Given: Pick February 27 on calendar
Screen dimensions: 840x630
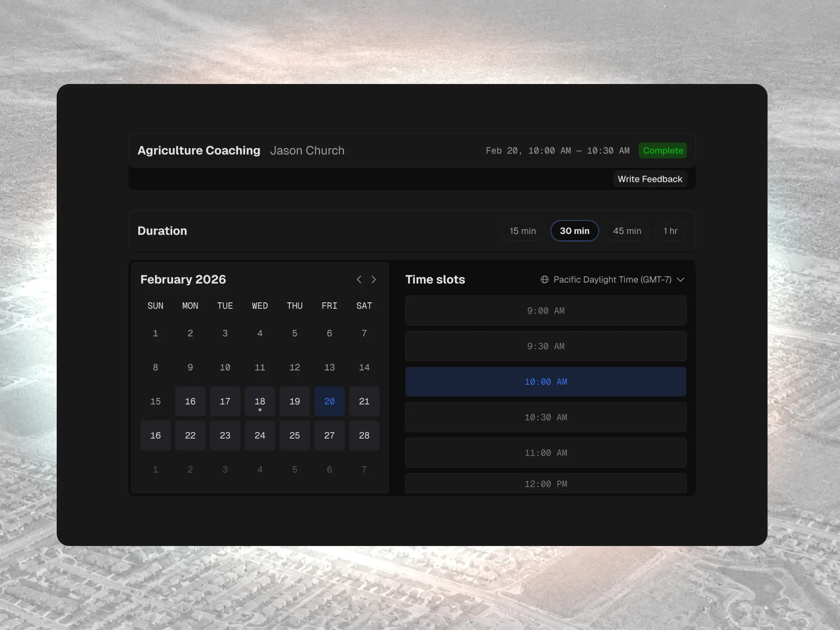Looking at the screenshot, I should pyautogui.click(x=329, y=436).
